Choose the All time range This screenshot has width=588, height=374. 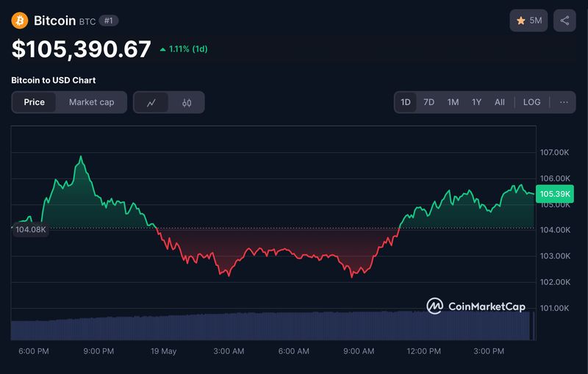pyautogui.click(x=500, y=102)
